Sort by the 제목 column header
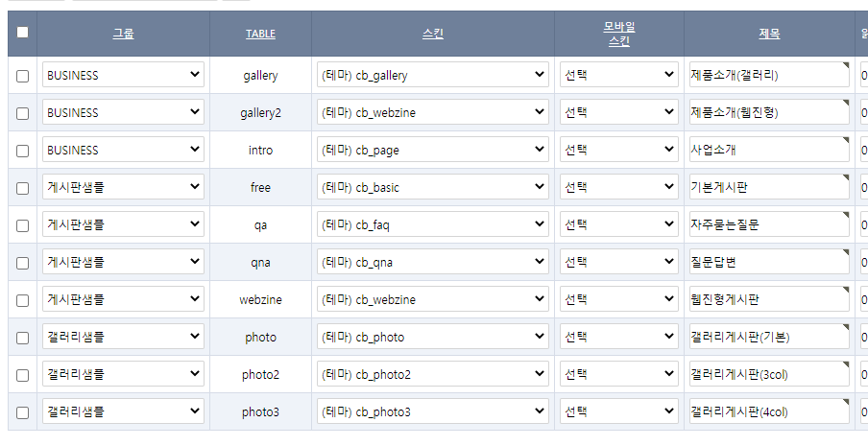This screenshot has height=446, width=868. pos(769,34)
